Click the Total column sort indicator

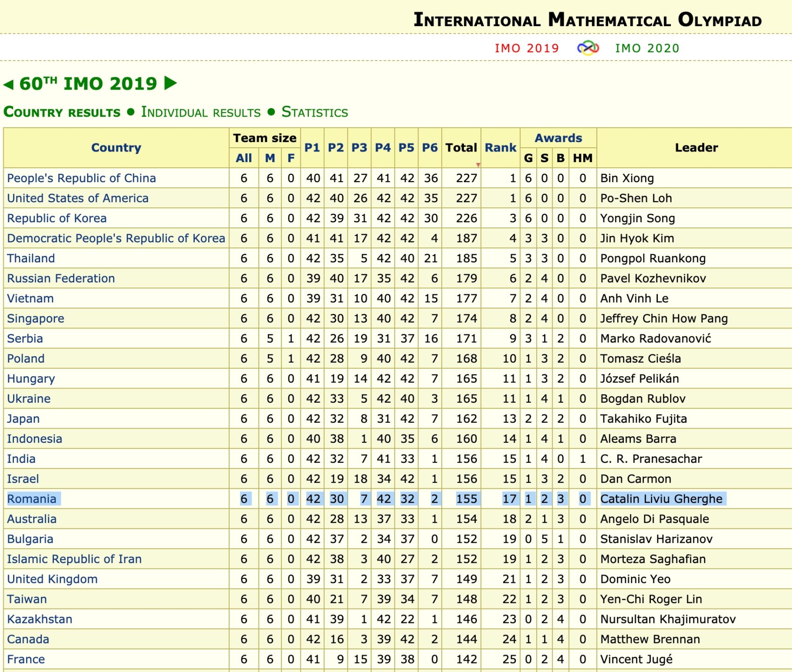(x=478, y=165)
